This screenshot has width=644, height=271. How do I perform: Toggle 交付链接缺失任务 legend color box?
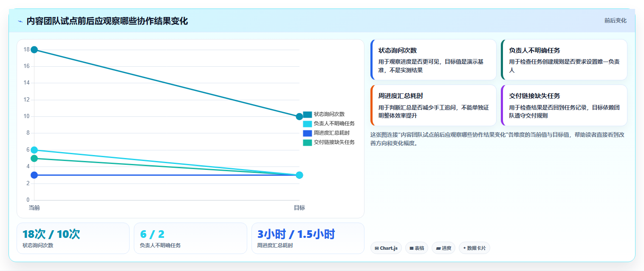pyautogui.click(x=308, y=142)
